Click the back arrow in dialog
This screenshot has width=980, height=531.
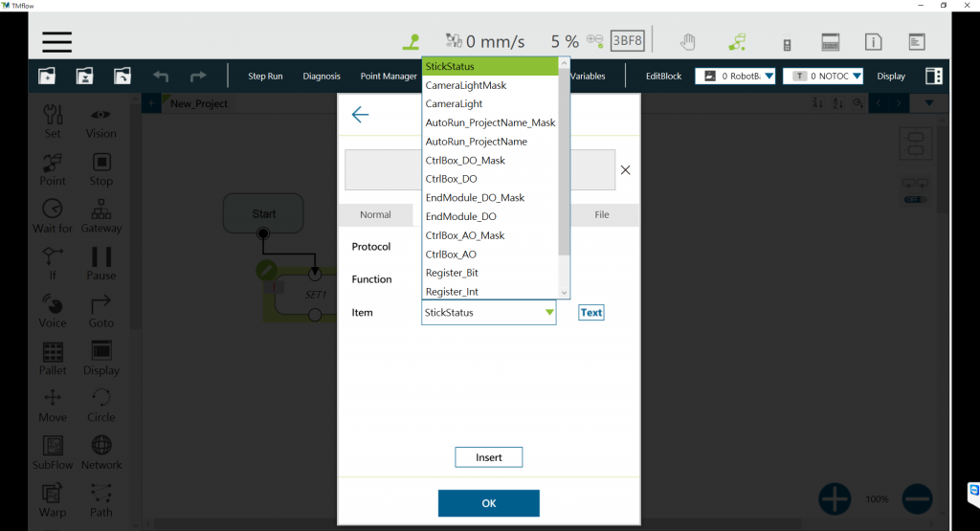tap(360, 115)
